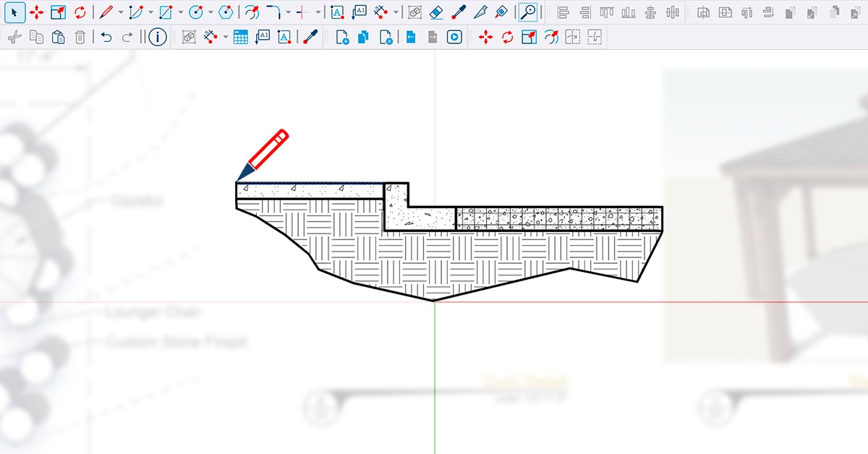This screenshot has width=868, height=454.
Task: Select the Split knife tool
Action: [x=480, y=12]
